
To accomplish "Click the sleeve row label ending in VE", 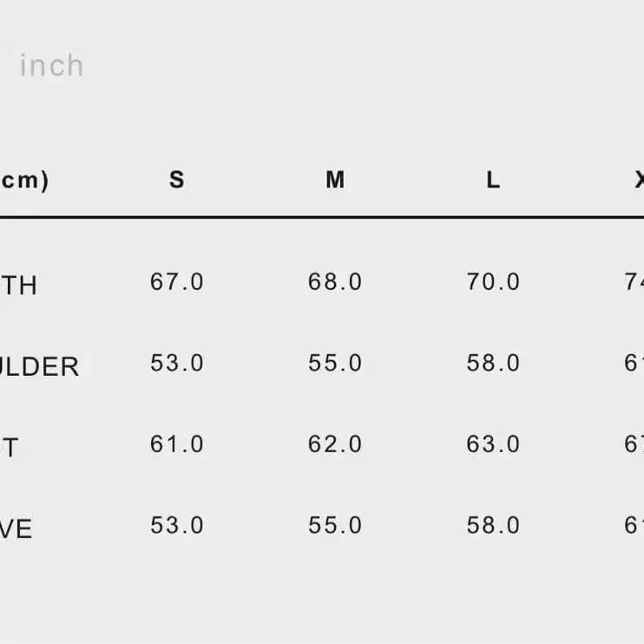I will tap(16, 529).
